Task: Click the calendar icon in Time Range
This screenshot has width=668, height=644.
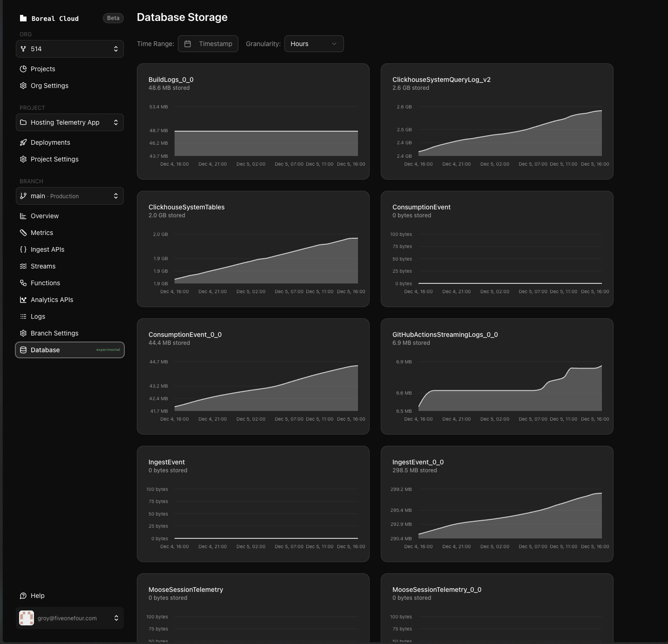Action: pyautogui.click(x=188, y=44)
